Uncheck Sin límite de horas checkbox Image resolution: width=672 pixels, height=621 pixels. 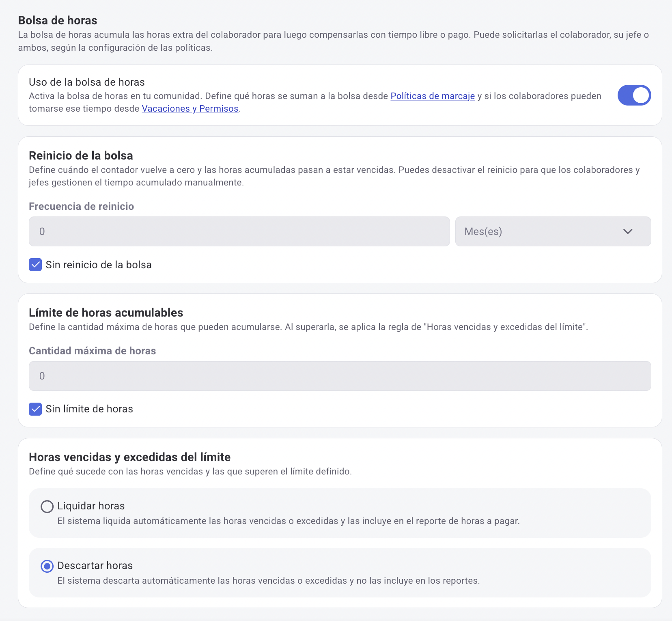click(35, 409)
